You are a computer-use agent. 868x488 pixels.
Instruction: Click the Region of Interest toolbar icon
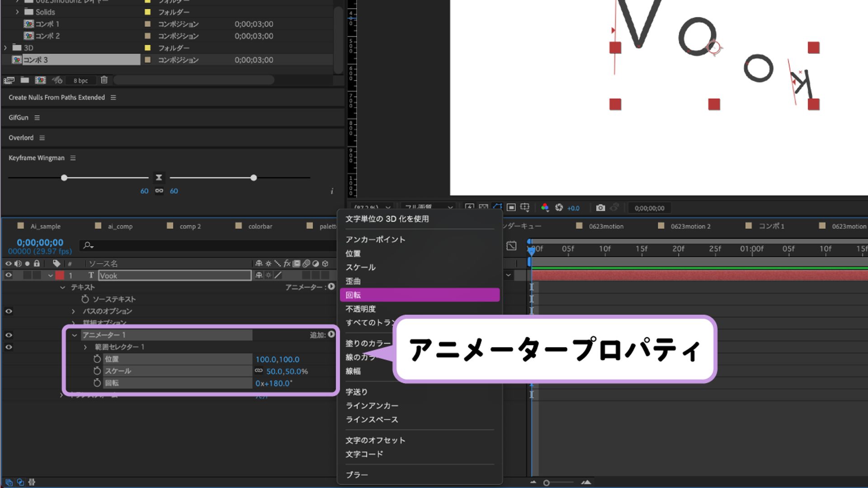click(x=511, y=208)
